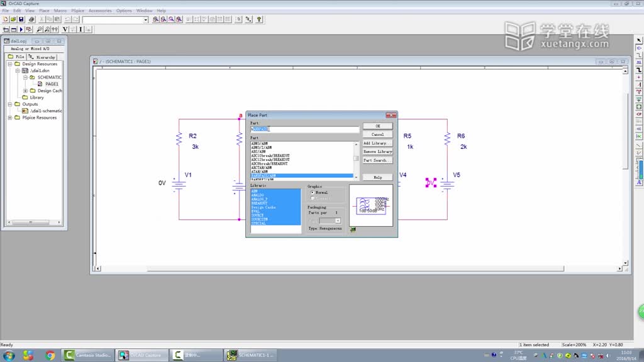
Task: Save the design with the floppy icon
Action: 21,19
